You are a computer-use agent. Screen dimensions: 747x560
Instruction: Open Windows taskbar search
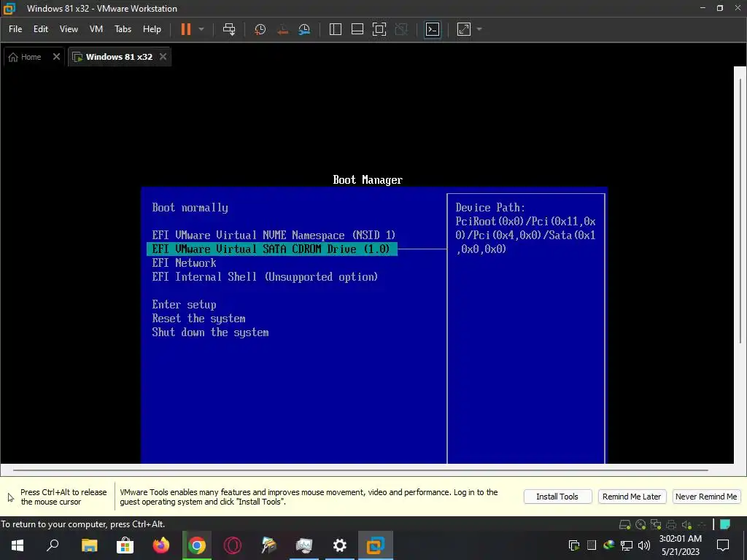(x=53, y=545)
